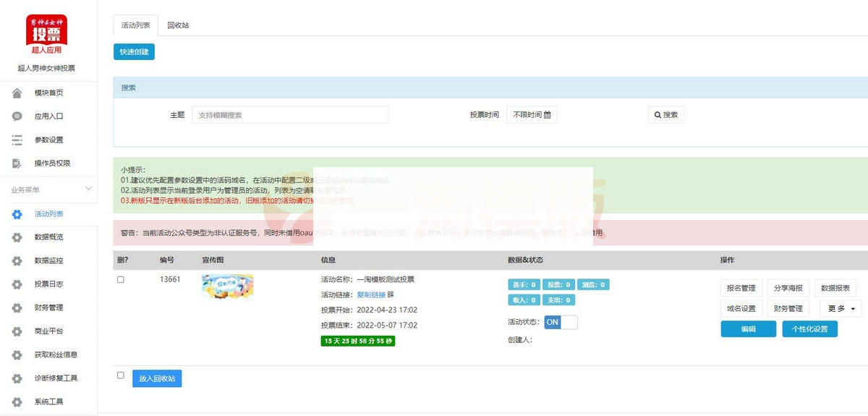
Task: Click the home icon beside 模块首页
Action: coord(17,93)
